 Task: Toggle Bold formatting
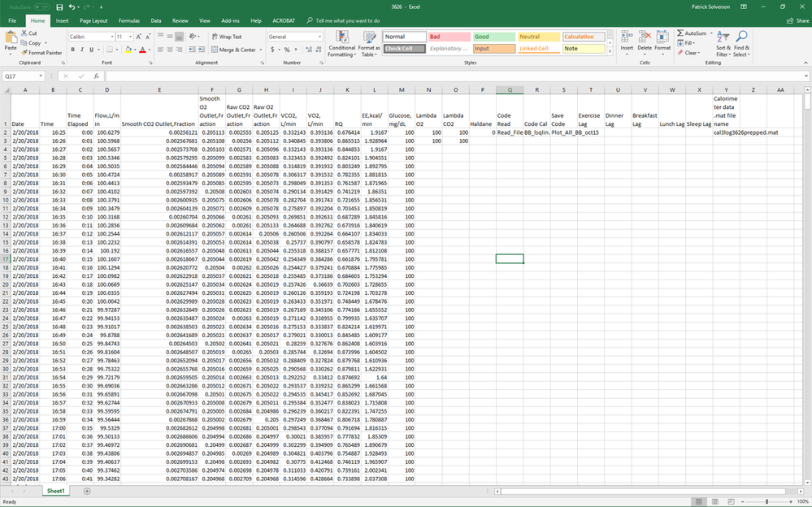[x=72, y=50]
